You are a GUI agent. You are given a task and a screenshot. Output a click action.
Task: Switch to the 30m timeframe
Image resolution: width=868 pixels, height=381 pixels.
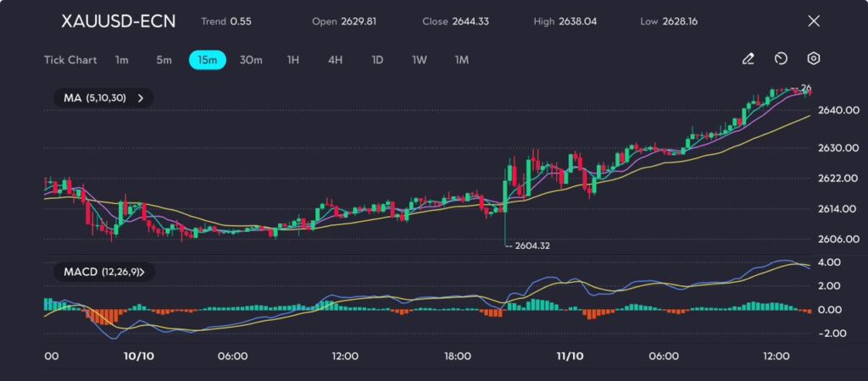coord(251,60)
